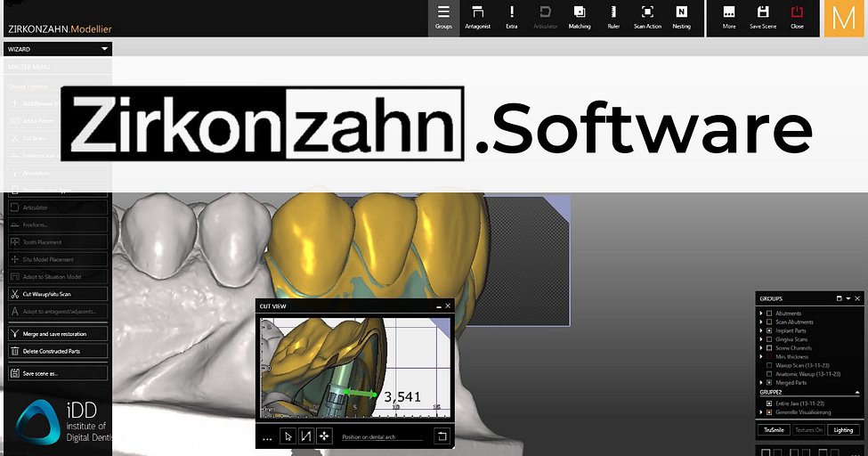The height and width of the screenshot is (456, 868).
Task: Click Cut Waxup/situ Scan menu entry
Action: (57, 293)
